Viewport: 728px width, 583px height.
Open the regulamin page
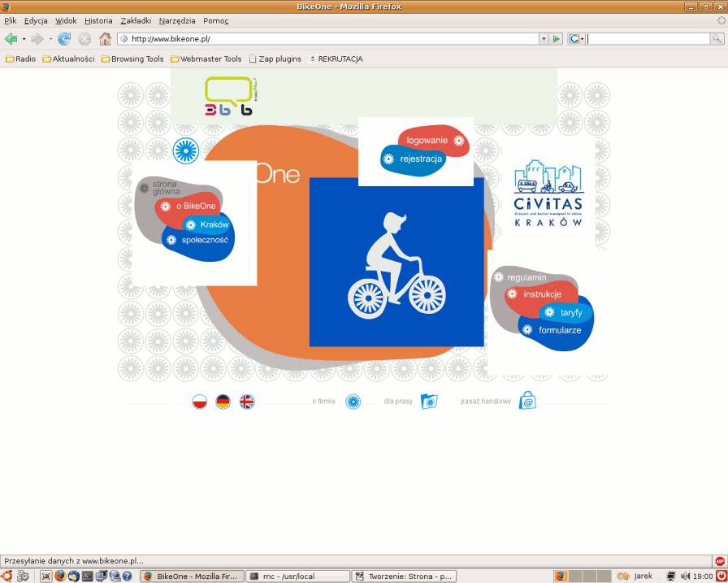520,277
